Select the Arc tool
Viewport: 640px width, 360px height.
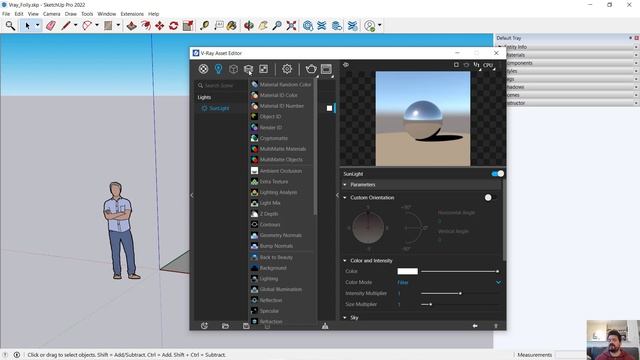point(87,26)
